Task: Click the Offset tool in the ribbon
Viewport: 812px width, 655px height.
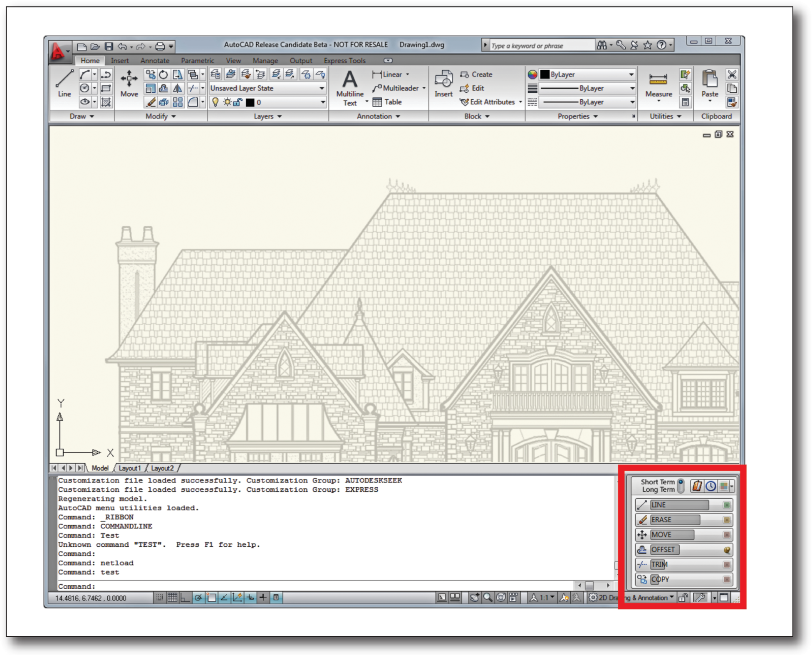Action: [x=163, y=88]
